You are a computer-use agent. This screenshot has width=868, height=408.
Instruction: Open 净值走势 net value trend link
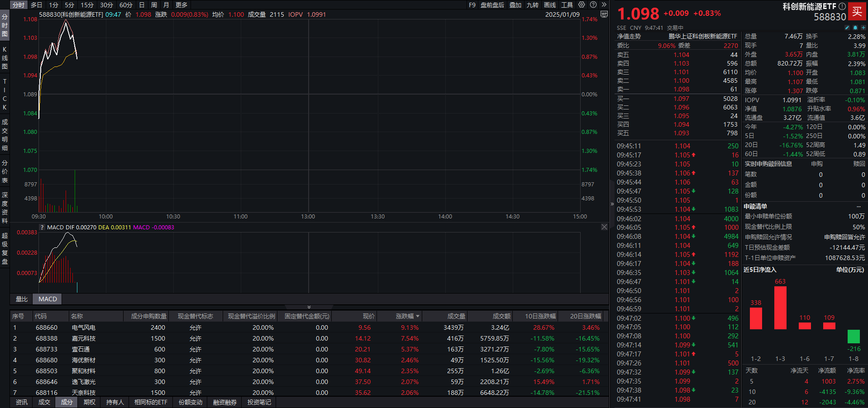tap(629, 36)
